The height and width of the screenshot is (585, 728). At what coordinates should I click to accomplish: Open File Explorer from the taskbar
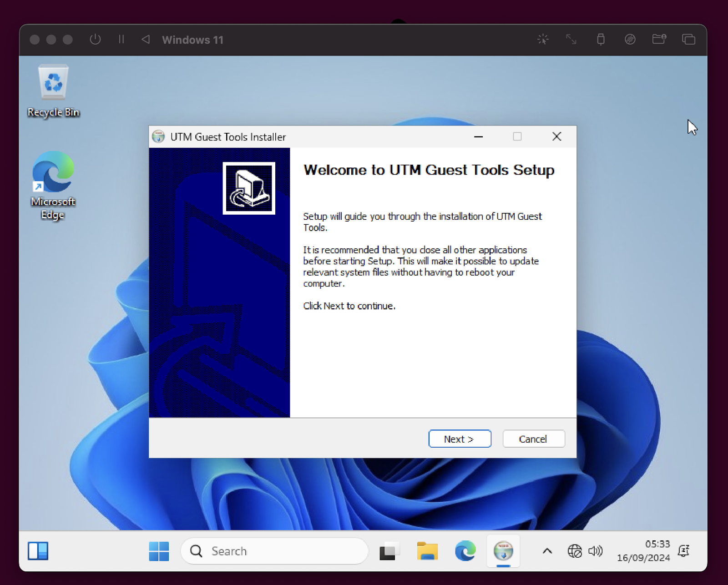pos(427,551)
